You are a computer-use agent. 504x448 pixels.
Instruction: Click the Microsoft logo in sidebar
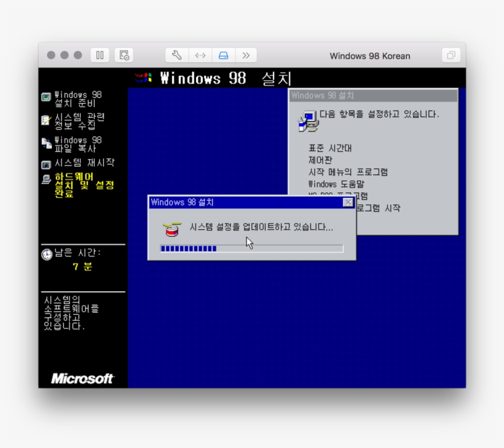[x=82, y=379]
